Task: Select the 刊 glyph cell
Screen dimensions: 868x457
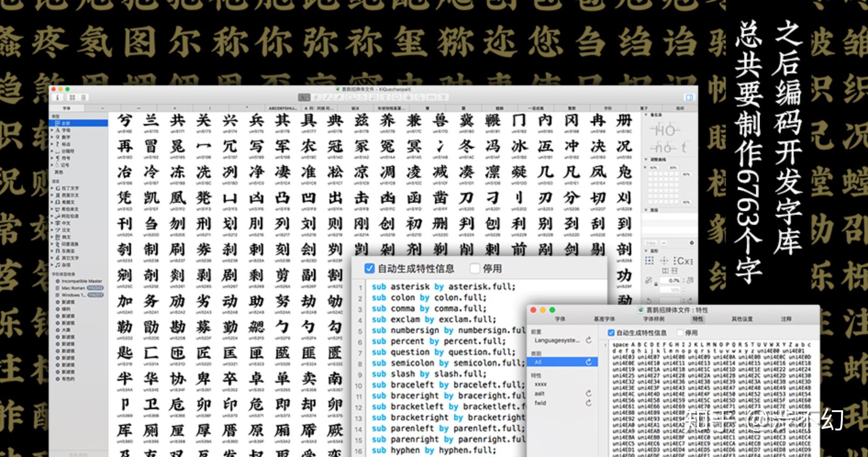Action: click(x=125, y=226)
